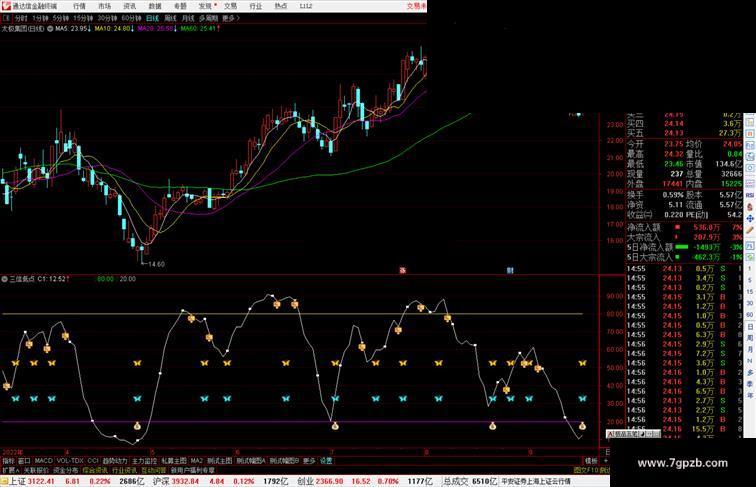
Task: Click the 通达信 application logo icon
Action: point(5,6)
